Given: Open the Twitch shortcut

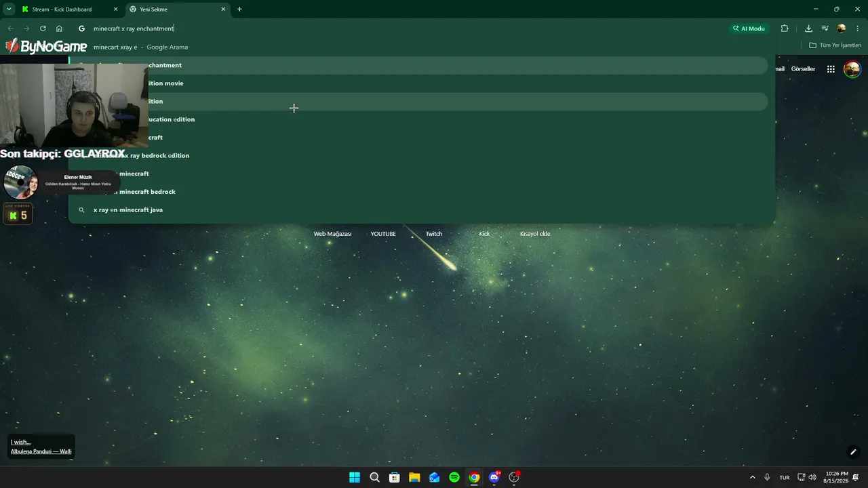Looking at the screenshot, I should [x=434, y=234].
